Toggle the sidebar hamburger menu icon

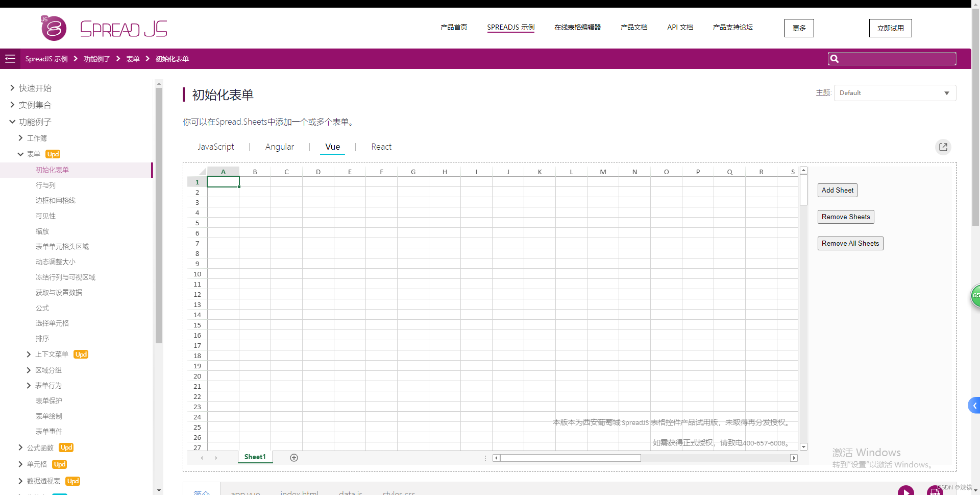[10, 59]
